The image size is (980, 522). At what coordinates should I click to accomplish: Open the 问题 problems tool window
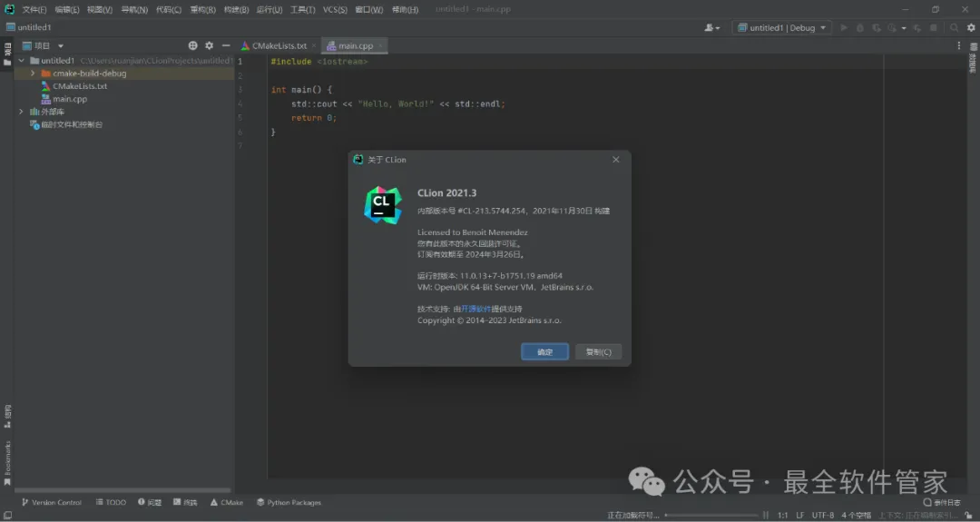click(150, 502)
